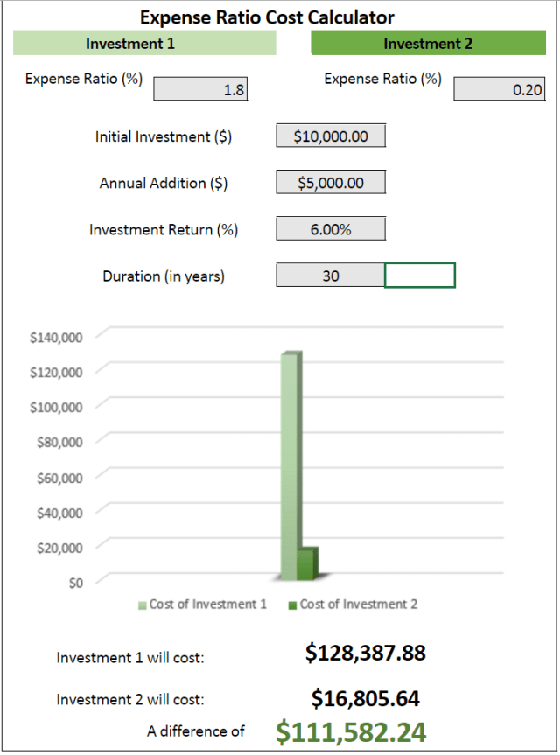The height and width of the screenshot is (755, 560).
Task: Click the dark green Cost of Investment 2 legend swatch
Action: click(293, 605)
